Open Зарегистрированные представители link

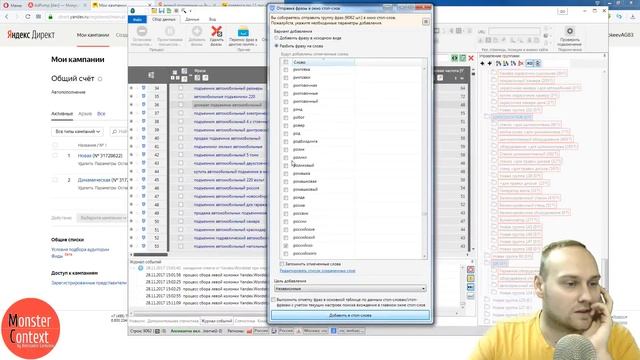coord(89,282)
